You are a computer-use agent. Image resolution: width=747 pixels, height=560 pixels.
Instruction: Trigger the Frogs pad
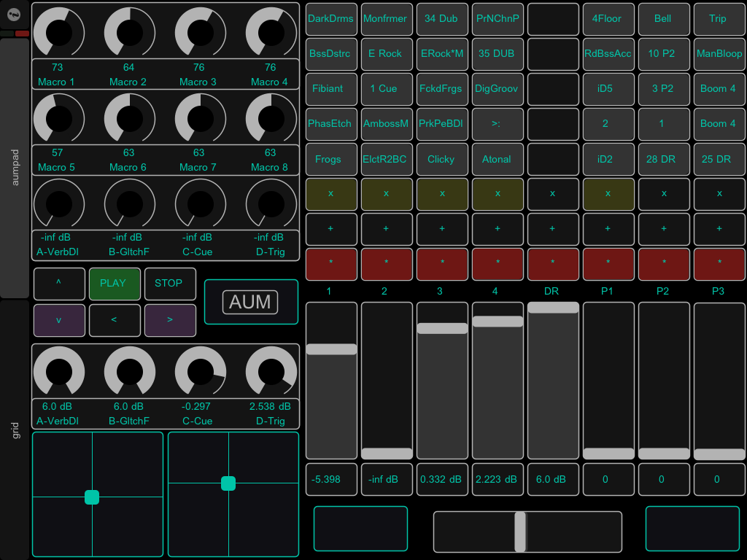(x=331, y=159)
